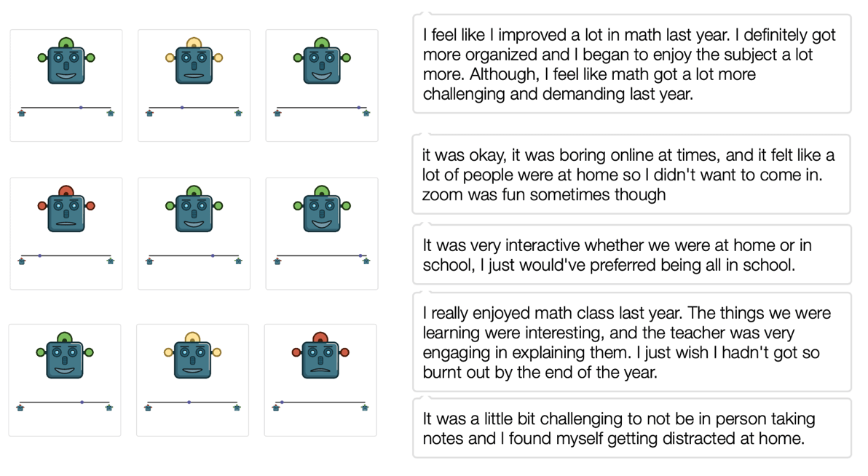Click the "little bit challenging" response card
The image size is (868, 476).
[x=631, y=428]
